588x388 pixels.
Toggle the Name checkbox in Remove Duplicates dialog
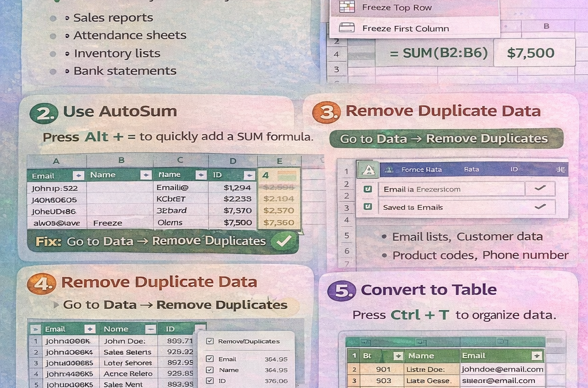click(x=211, y=370)
